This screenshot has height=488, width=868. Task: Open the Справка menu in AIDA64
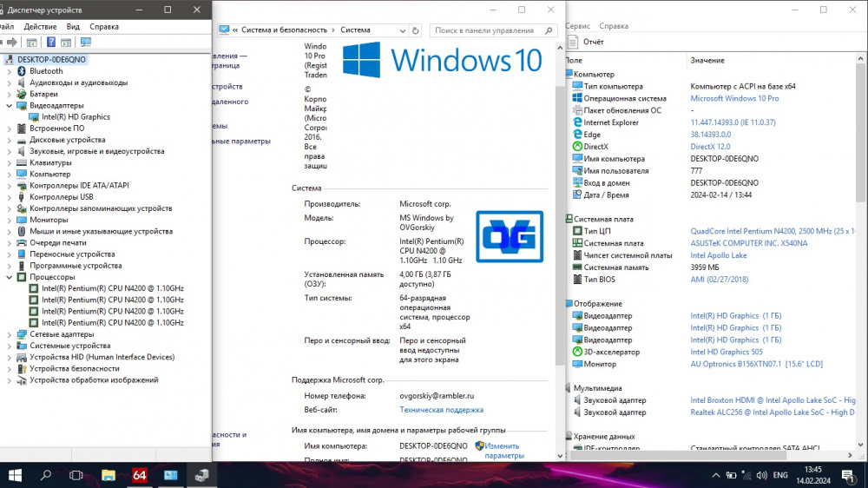[614, 26]
